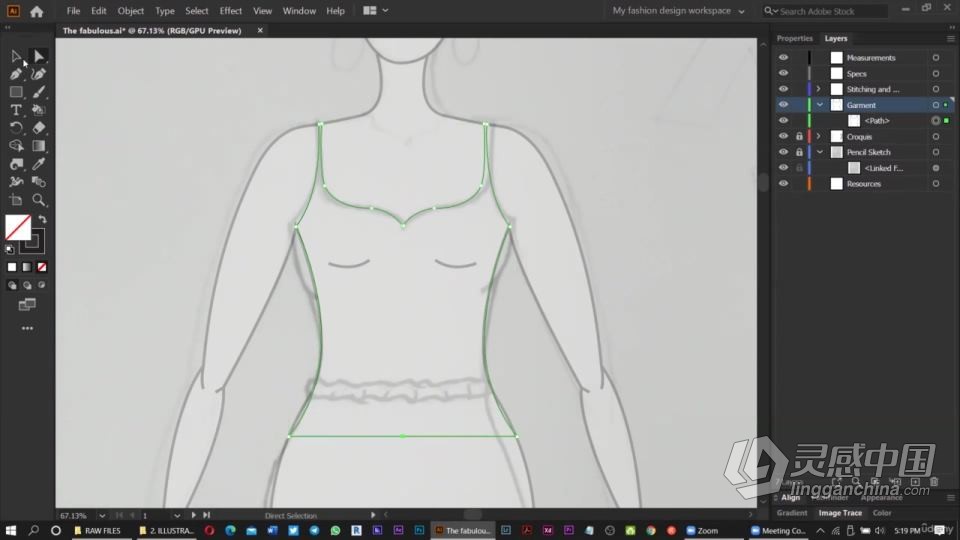
Task: Select the Type tool
Action: (16, 110)
